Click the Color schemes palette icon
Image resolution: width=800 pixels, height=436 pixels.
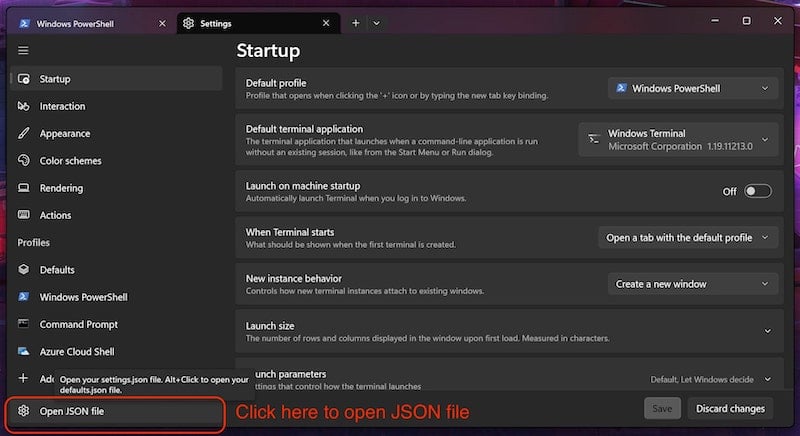coord(23,161)
